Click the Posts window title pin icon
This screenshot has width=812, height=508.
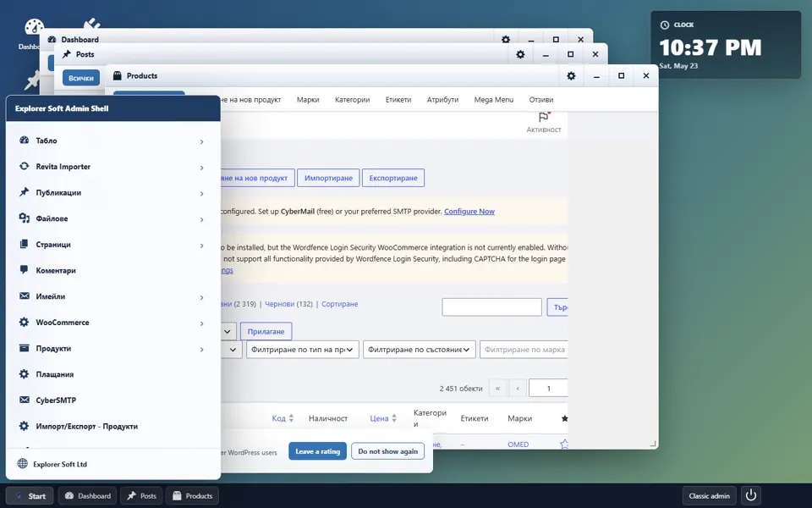click(x=66, y=54)
